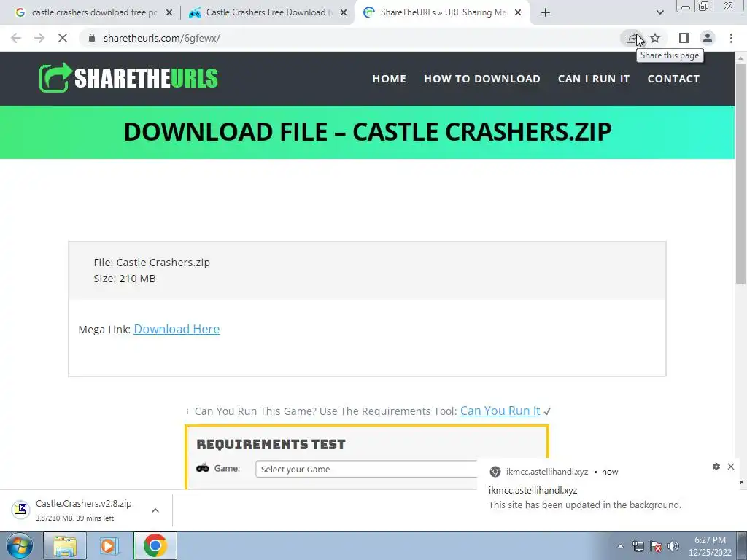The image size is (747, 560).
Task: Click the File: Castle Crashers.zip text
Action: [152, 262]
